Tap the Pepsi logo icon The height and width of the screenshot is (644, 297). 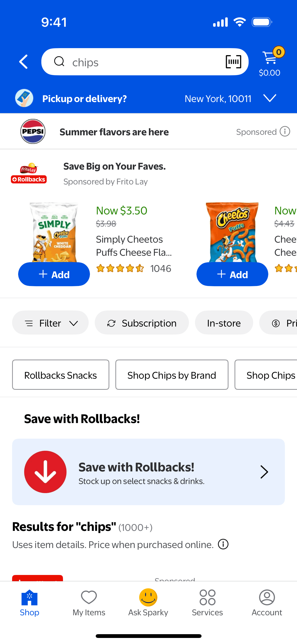click(x=33, y=132)
